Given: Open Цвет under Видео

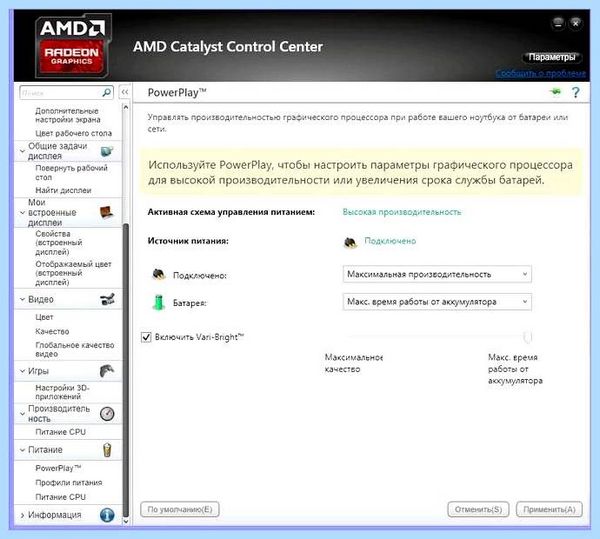Looking at the screenshot, I should point(44,317).
